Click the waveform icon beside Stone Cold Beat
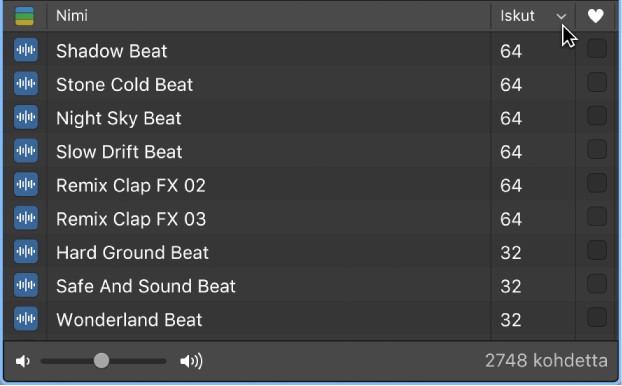This screenshot has width=622, height=386. tap(26, 84)
